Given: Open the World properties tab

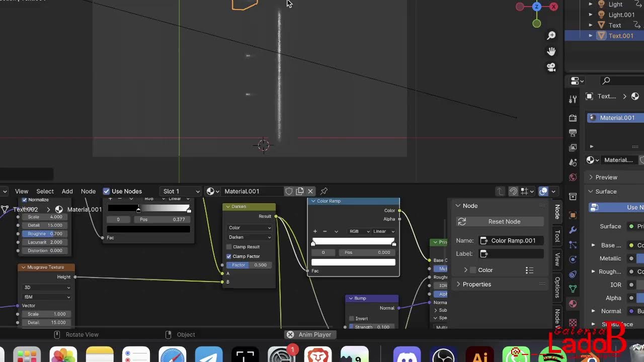Looking at the screenshot, I should tap(573, 177).
